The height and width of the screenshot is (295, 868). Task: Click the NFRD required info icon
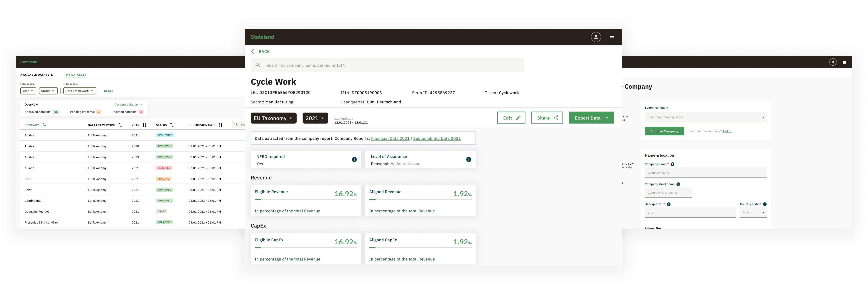(354, 160)
